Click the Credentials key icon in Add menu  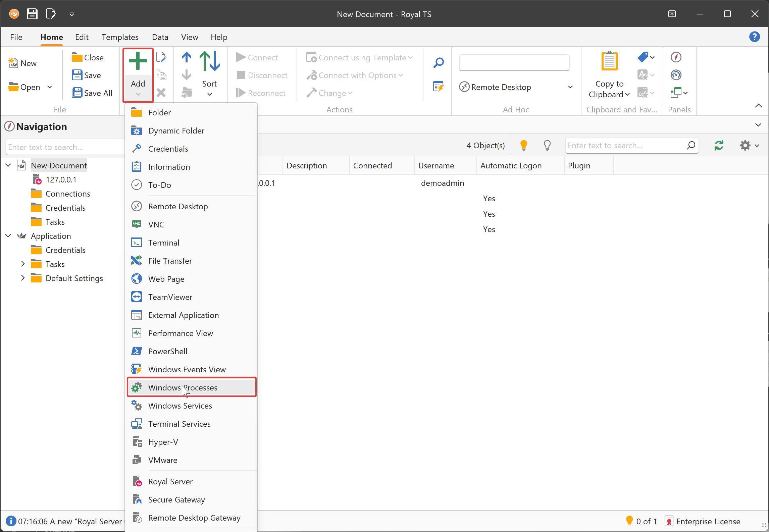(137, 149)
